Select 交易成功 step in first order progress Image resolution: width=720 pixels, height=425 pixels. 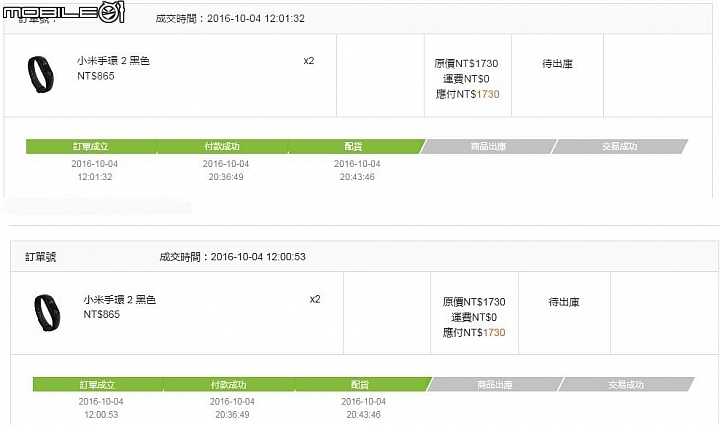619,146
